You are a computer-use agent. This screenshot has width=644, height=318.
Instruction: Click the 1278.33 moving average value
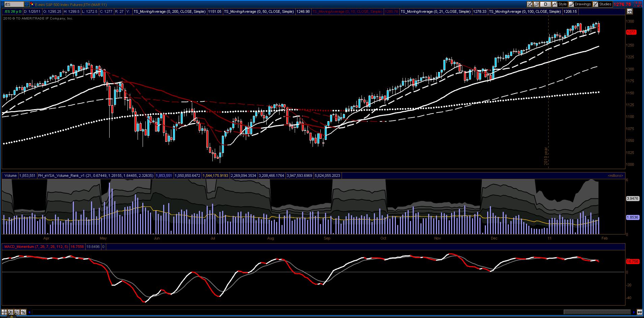point(479,11)
